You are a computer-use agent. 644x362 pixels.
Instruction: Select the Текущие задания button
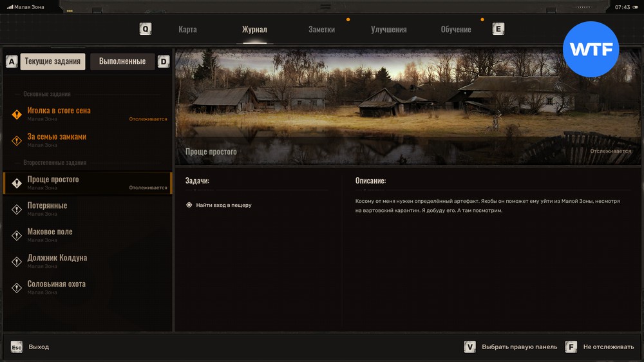coord(53,62)
